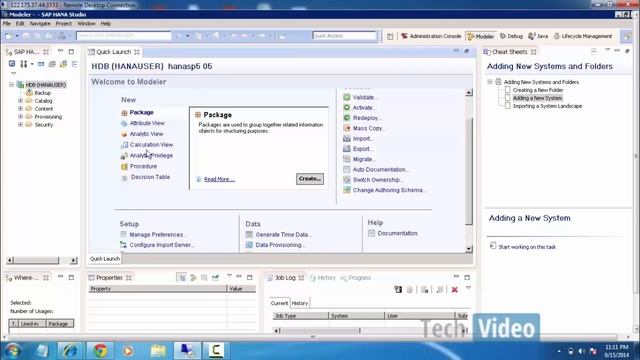Click the Auto Documentation... icon
This screenshot has width=640, height=360.
[x=347, y=169]
